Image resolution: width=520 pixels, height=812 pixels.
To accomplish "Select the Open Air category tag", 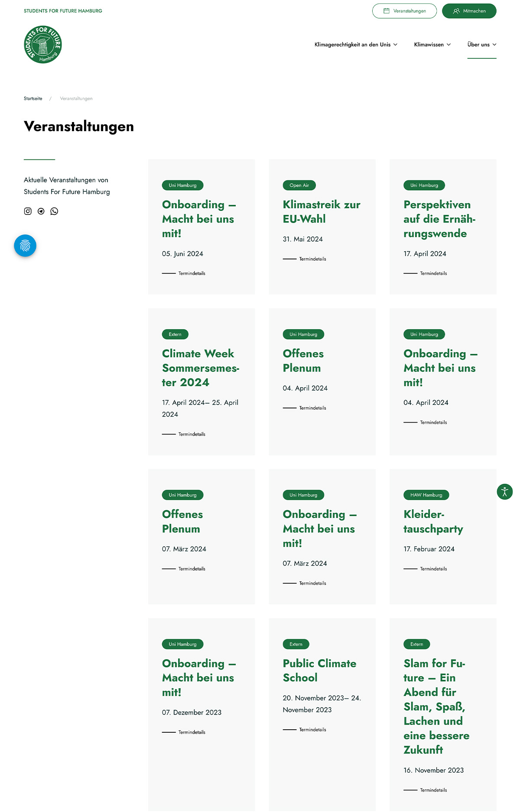I will (299, 185).
